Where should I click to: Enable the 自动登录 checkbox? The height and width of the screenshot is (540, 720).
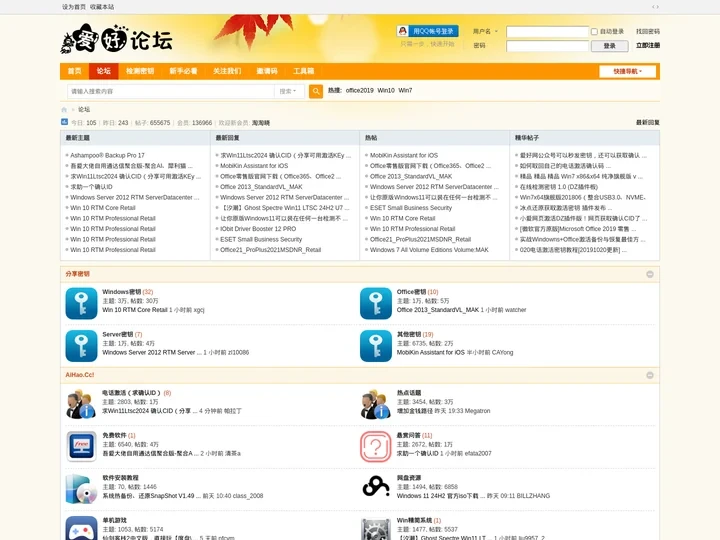(594, 32)
